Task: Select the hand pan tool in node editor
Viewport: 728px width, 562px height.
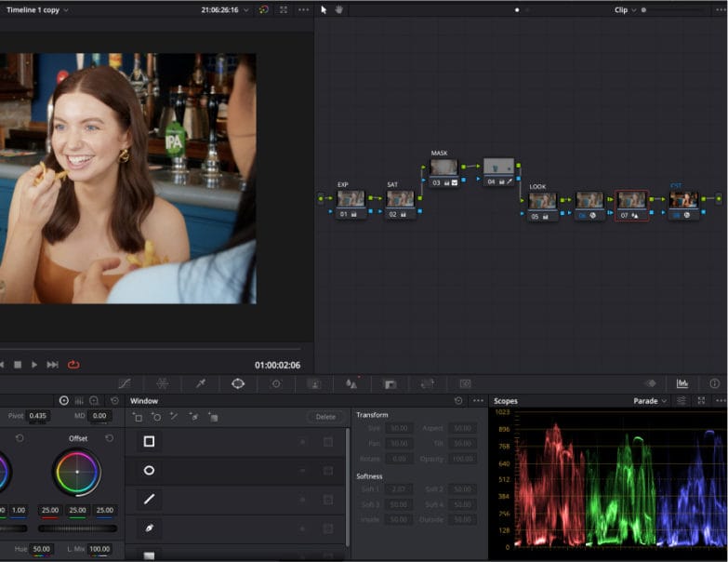Action: click(339, 9)
